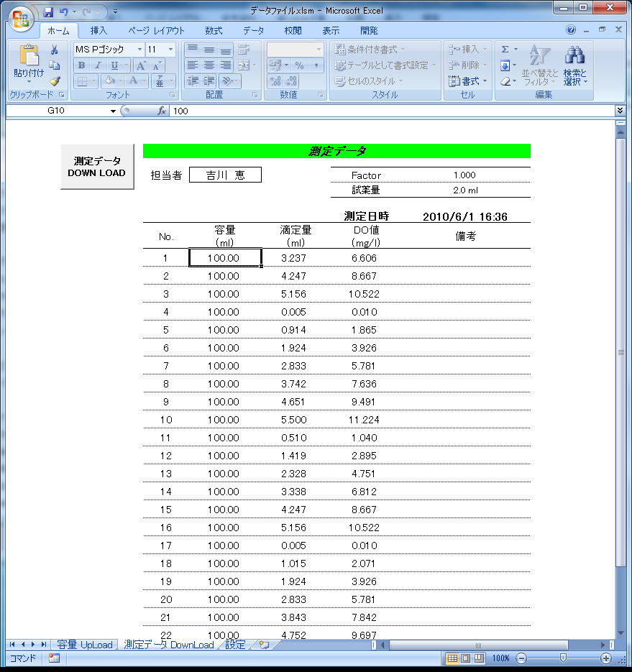The image size is (632, 672).
Task: Open the データ ribbon tab
Action: (253, 31)
